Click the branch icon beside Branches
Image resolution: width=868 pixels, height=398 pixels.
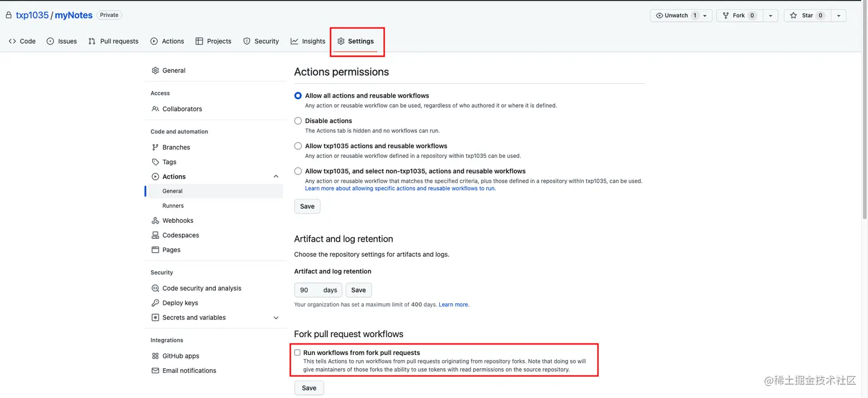coord(155,148)
